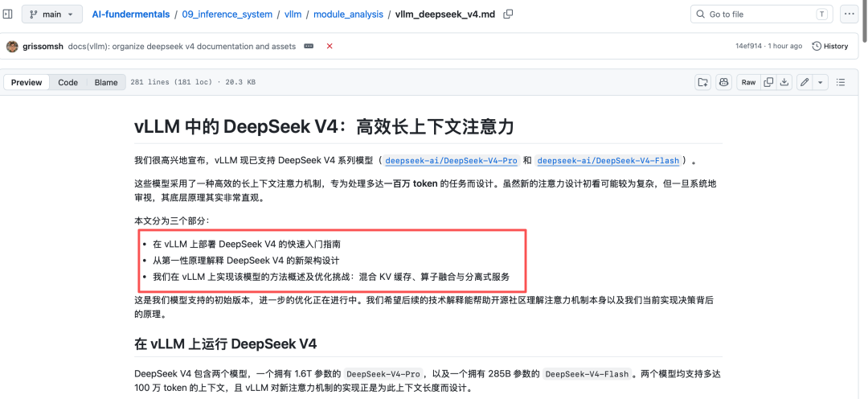This screenshot has height=399, width=868.
Task: Click the Go to file search field
Action: click(x=762, y=14)
